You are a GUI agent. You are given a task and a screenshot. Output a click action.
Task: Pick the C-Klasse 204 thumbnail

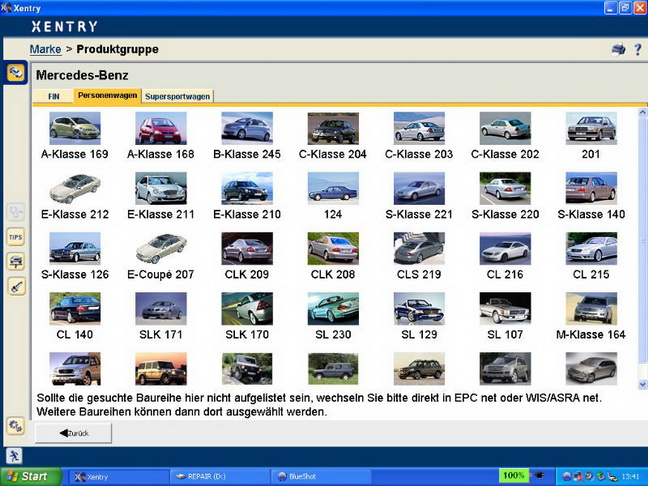point(333,128)
